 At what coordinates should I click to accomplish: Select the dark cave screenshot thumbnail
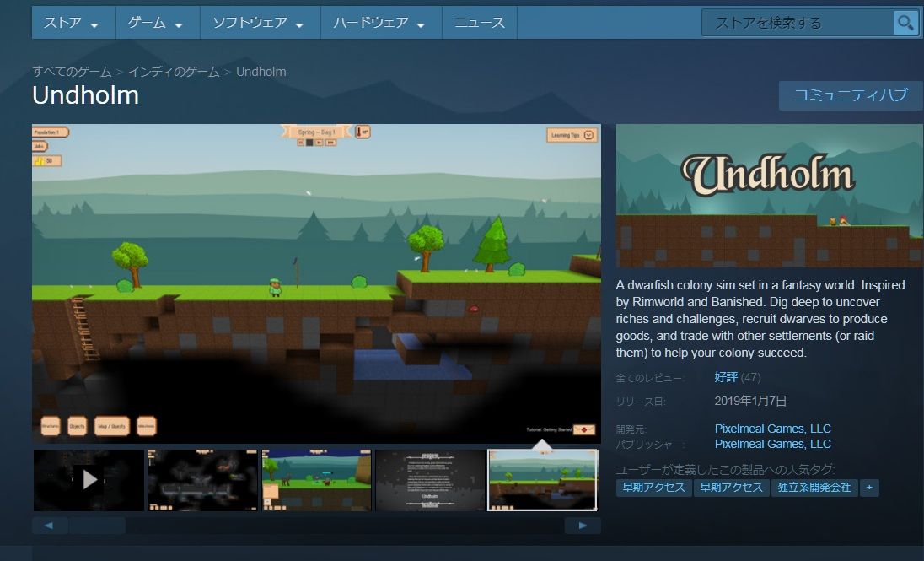(x=202, y=480)
